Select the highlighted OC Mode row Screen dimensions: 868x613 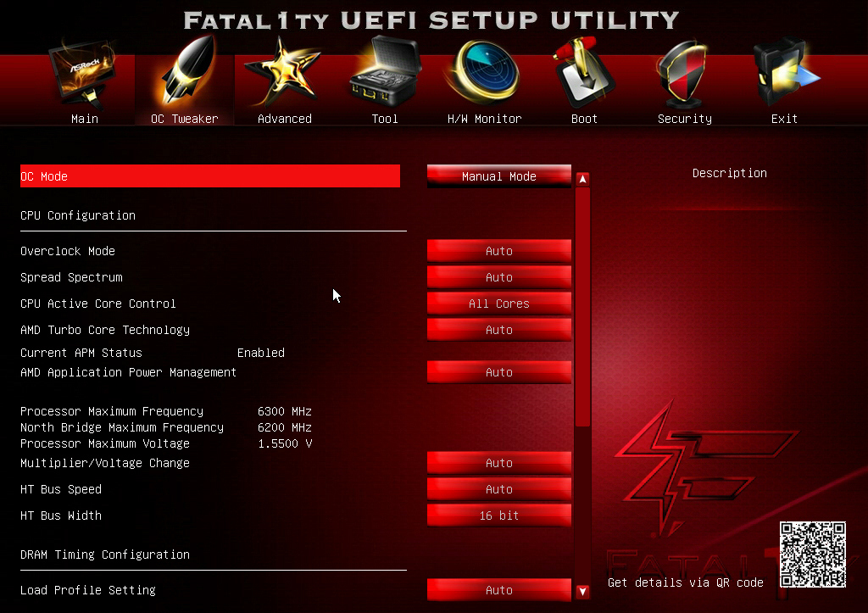(x=210, y=176)
